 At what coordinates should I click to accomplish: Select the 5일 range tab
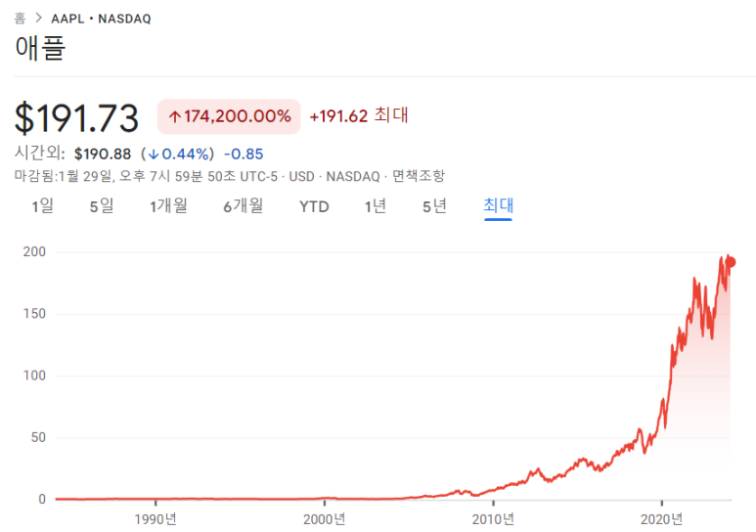101,206
